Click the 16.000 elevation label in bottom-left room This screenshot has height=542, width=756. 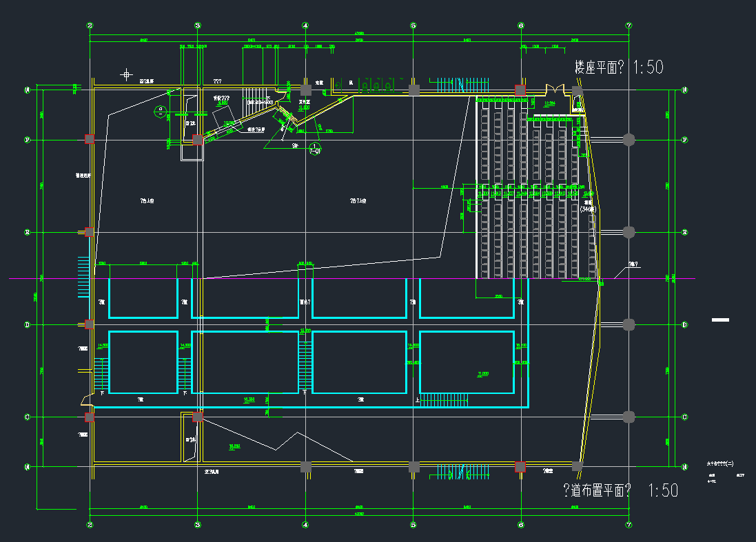(234, 446)
